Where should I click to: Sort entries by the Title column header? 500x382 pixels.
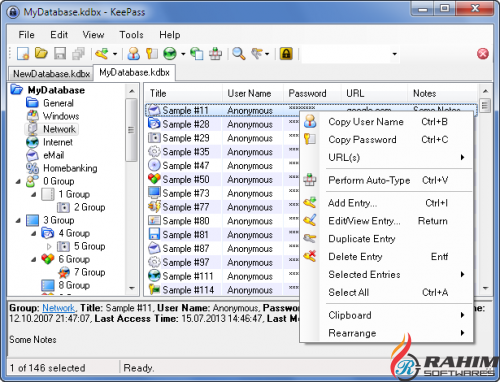(184, 93)
